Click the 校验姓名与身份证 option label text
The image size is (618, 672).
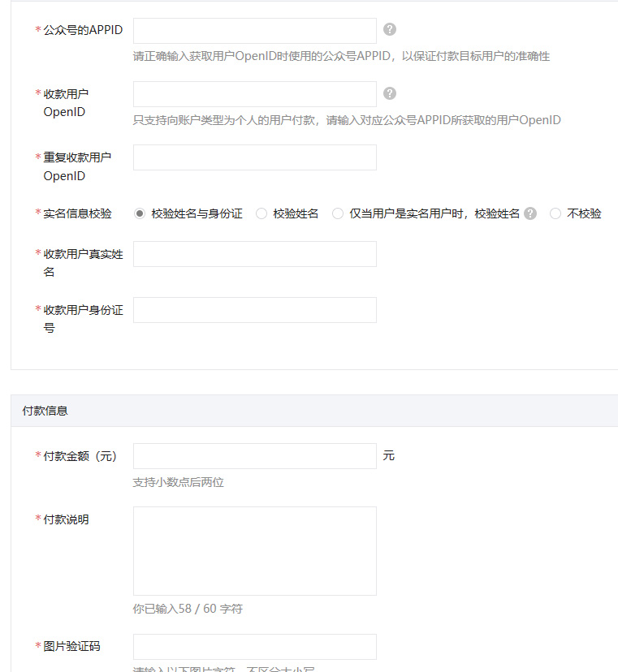click(x=197, y=213)
